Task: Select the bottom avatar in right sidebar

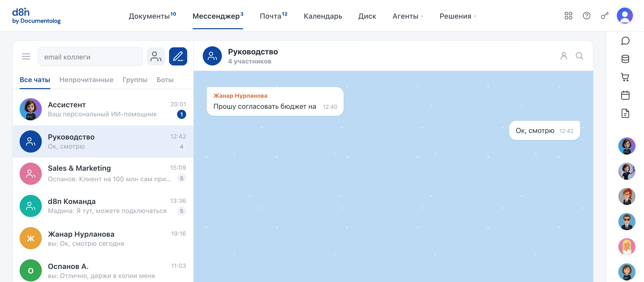Action: click(627, 272)
